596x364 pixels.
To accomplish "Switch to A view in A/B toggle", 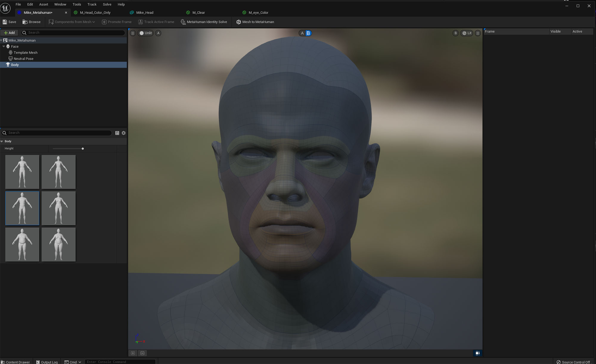I will click(x=302, y=33).
